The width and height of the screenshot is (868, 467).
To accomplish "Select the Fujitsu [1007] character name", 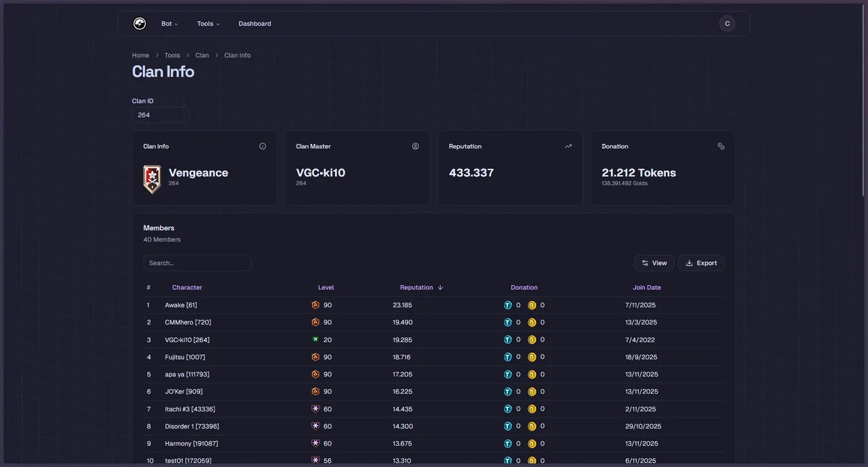I will [185, 357].
